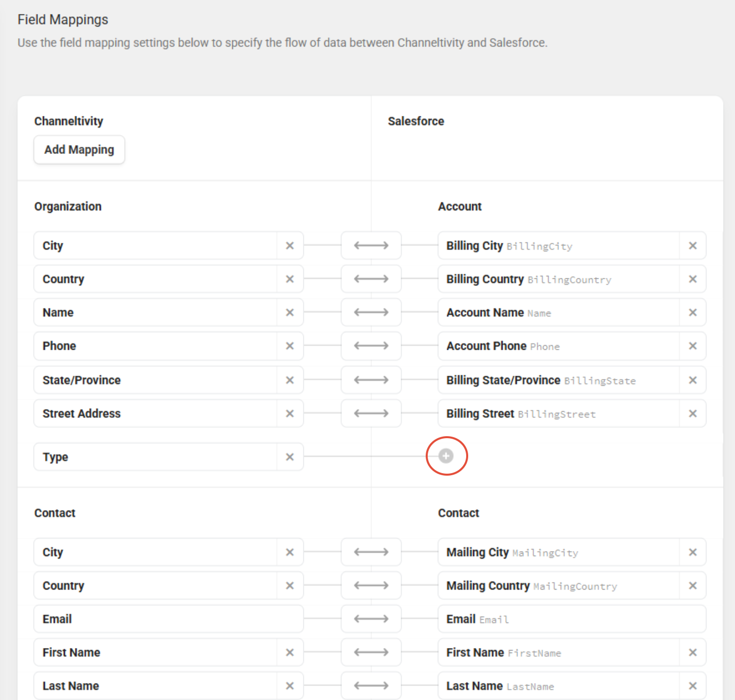The height and width of the screenshot is (700, 735).
Task: Remove the Type field from Organization
Action: [290, 457]
